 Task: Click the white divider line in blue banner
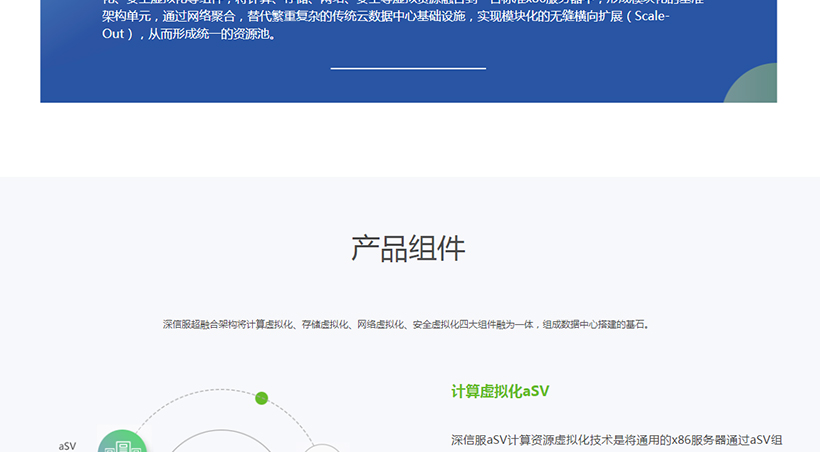pos(408,69)
